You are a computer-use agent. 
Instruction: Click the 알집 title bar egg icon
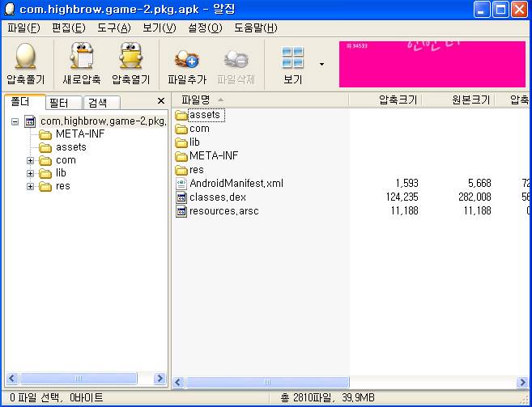pos(10,9)
